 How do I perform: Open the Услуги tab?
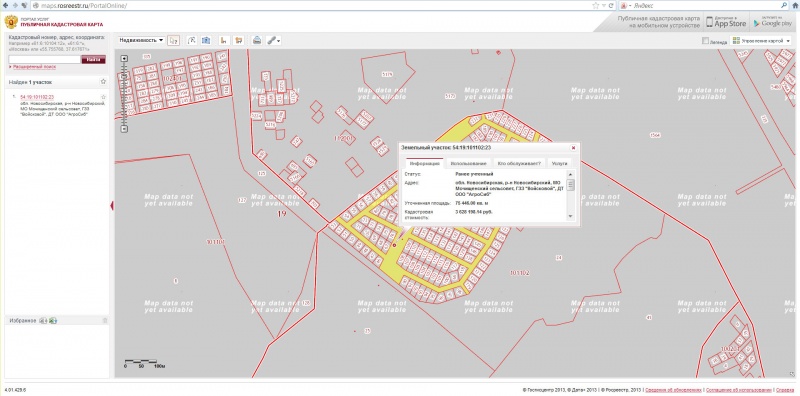559,164
